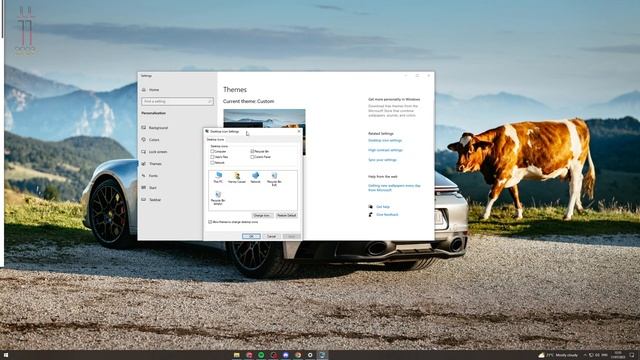Click the Change Icon button
This screenshot has width=640, height=360.
(262, 215)
